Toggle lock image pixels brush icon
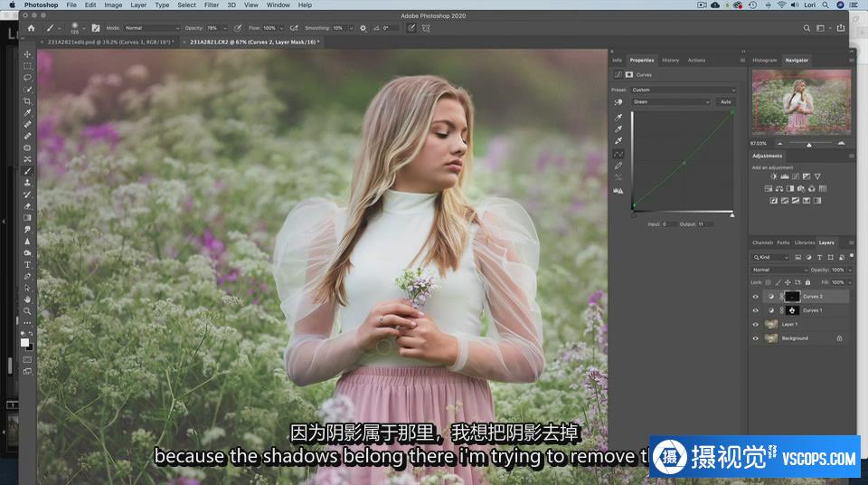This screenshot has width=868, height=485. (778, 282)
